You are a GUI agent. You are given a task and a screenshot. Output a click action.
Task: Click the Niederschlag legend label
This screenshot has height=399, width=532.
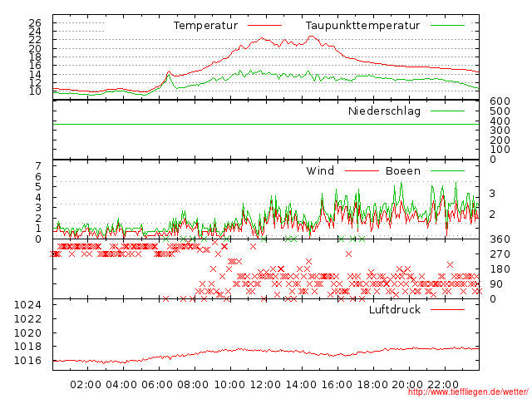(x=384, y=111)
